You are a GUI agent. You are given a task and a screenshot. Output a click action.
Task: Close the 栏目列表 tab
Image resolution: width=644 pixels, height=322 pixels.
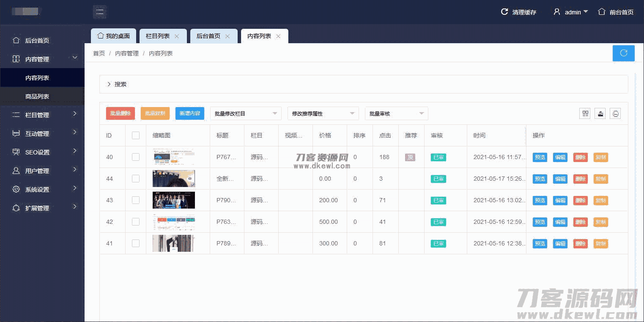click(x=177, y=36)
